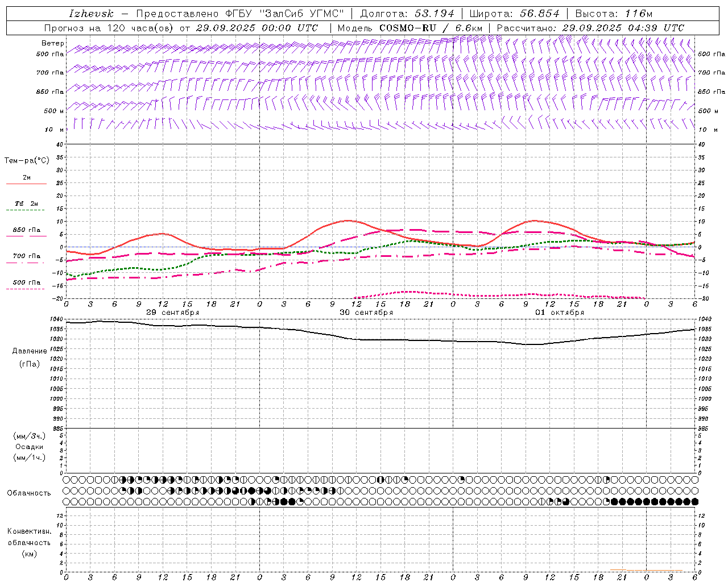Click the 'Модель COSMO-RU / 6.6км' text
The width and height of the screenshot is (728, 582).
[x=409, y=28]
